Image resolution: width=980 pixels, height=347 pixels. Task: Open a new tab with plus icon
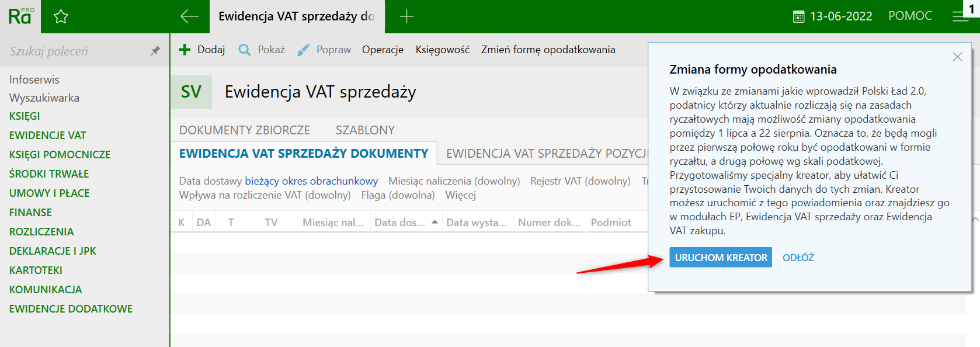tap(406, 16)
